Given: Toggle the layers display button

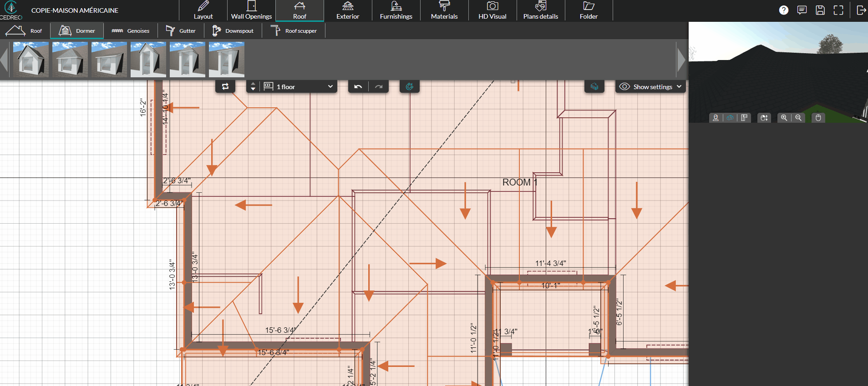Looking at the screenshot, I should click(x=594, y=86).
